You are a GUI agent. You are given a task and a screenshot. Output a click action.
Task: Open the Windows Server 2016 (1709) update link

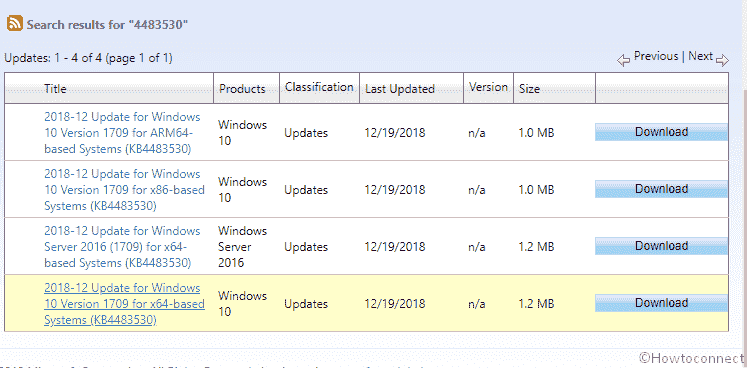122,247
